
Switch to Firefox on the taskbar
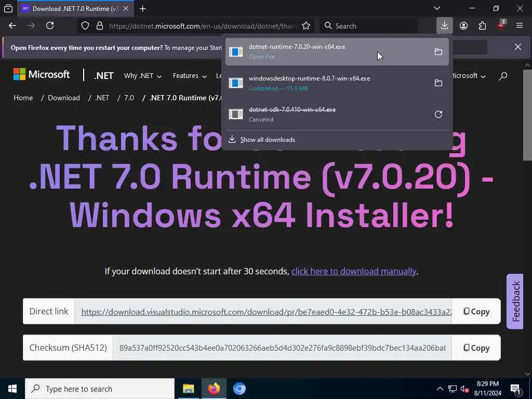214,389
